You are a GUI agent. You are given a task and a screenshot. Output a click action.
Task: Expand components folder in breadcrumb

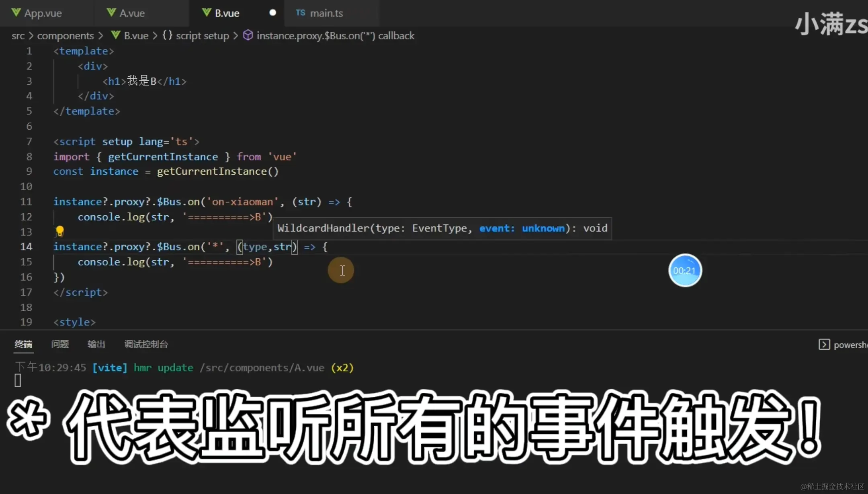(65, 36)
